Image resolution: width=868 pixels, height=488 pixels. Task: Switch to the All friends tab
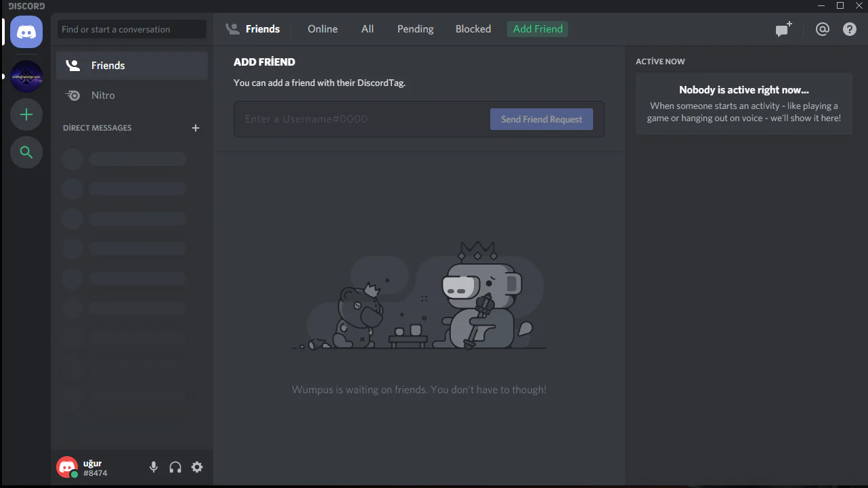pos(368,29)
